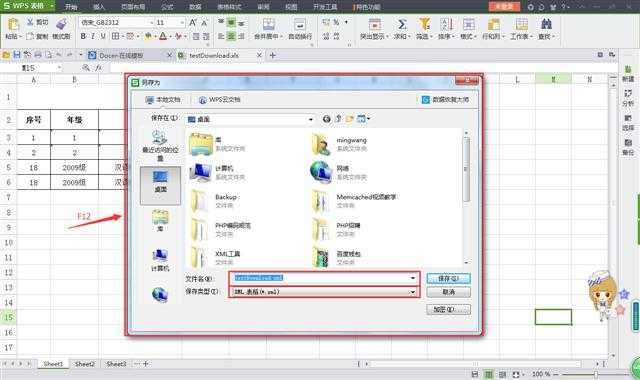Image resolution: width=640 pixels, height=380 pixels.
Task: Toggle Underline formatting
Action: (103, 36)
